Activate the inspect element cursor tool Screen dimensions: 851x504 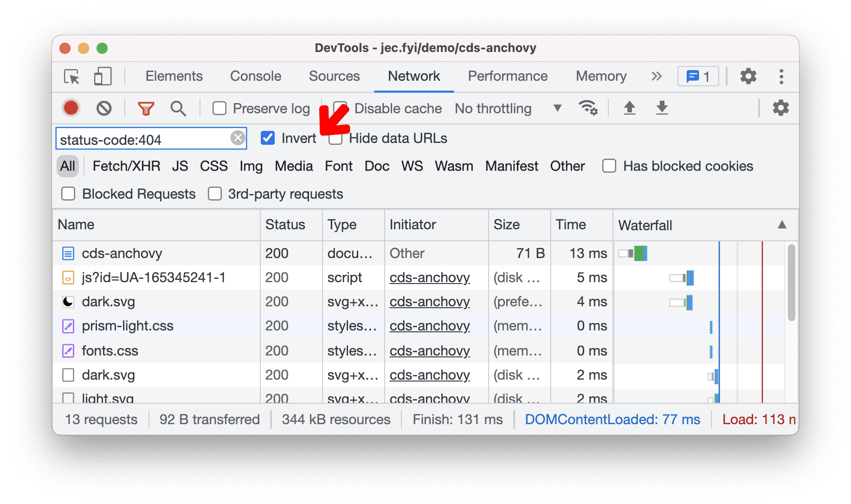71,76
